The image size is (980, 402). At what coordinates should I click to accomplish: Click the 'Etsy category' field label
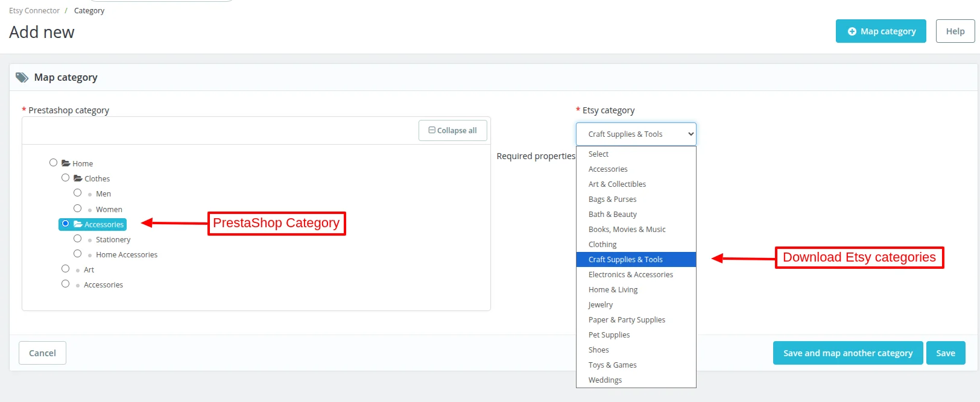[x=609, y=110]
